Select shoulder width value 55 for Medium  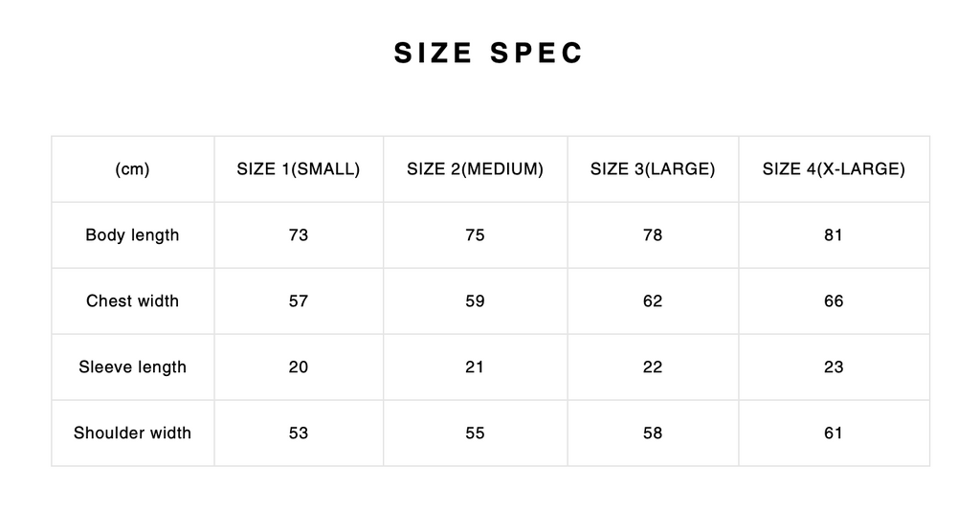[x=475, y=433]
